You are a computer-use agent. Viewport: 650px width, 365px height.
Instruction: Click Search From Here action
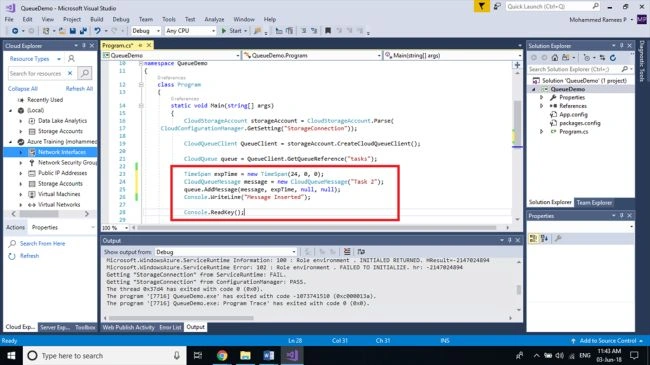[x=42, y=243]
